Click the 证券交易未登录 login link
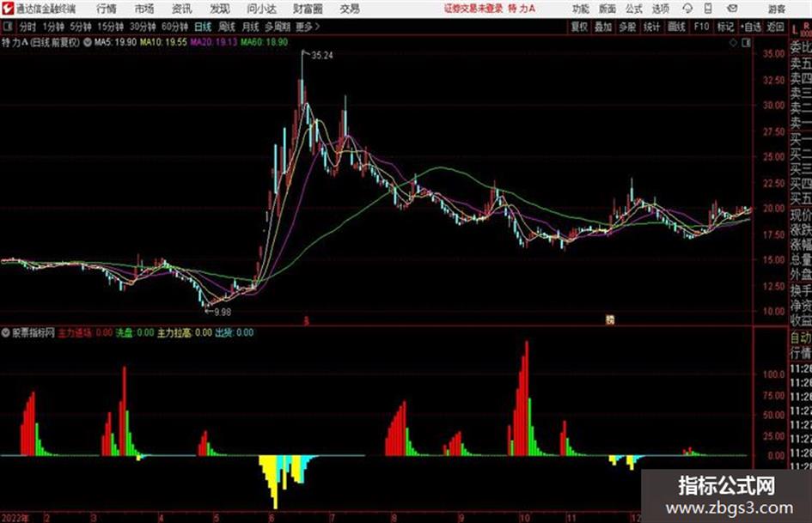Screen dimensions: 812x523 [473, 9]
